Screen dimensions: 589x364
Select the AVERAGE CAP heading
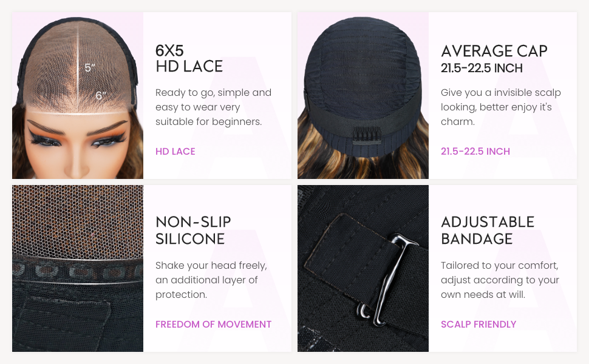click(494, 51)
